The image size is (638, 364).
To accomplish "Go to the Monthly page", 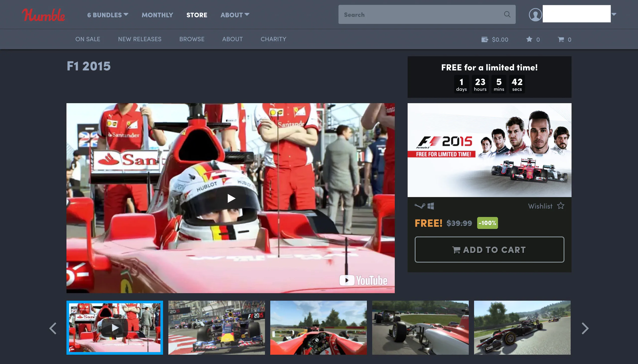I will tap(157, 15).
